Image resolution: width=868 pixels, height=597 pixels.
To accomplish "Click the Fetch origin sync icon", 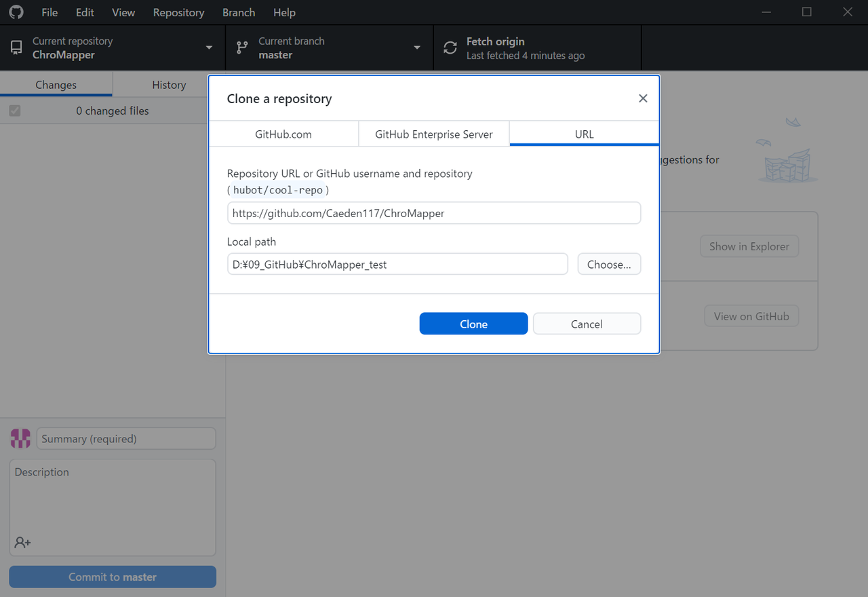I will [x=450, y=48].
